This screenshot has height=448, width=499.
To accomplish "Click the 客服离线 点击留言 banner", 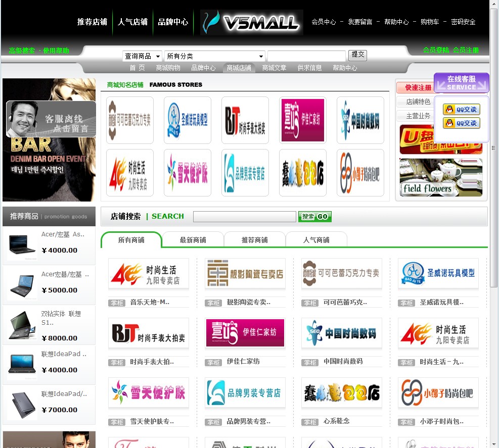I will [x=51, y=119].
